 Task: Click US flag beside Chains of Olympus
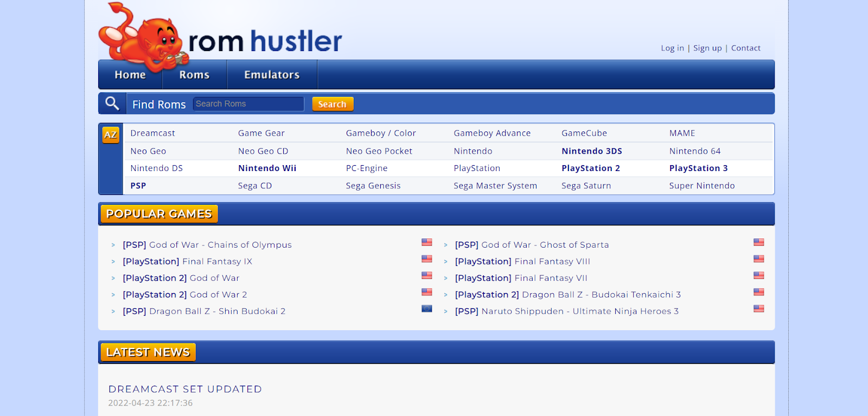[427, 242]
